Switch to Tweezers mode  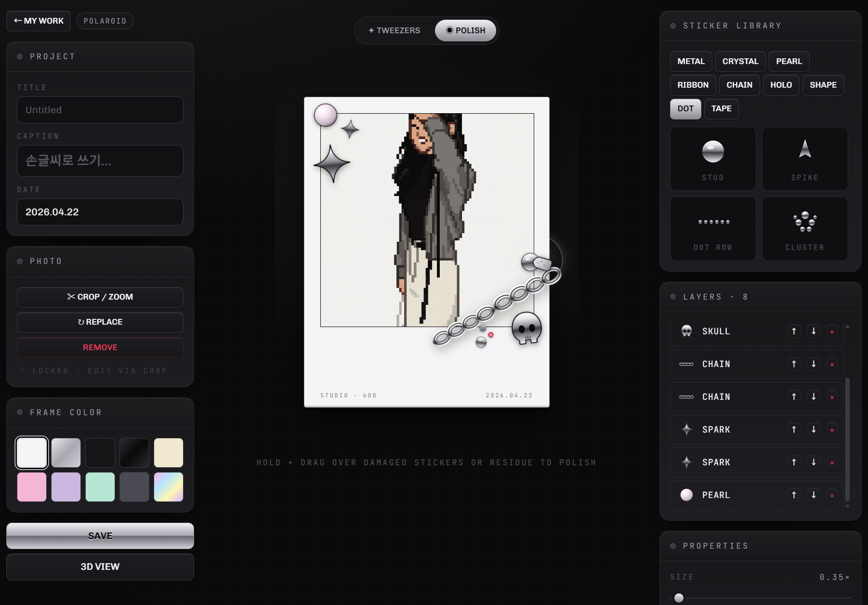point(395,30)
